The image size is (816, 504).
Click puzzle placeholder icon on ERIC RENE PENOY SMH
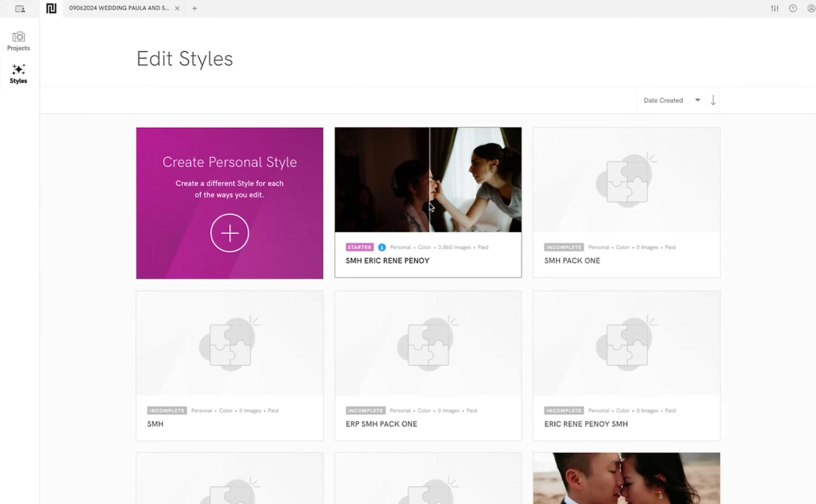coord(626,343)
